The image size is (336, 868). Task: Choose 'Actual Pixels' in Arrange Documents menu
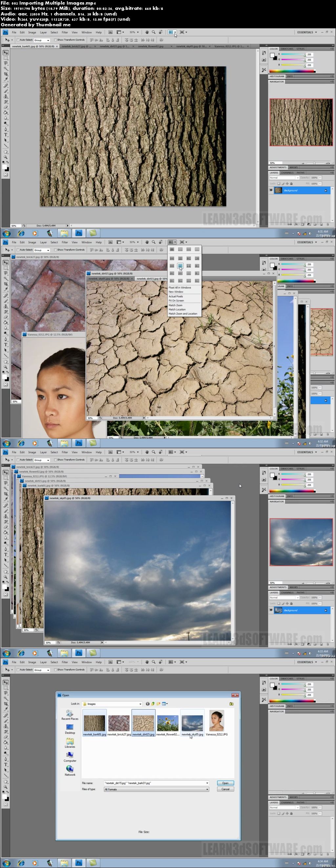[x=176, y=296]
